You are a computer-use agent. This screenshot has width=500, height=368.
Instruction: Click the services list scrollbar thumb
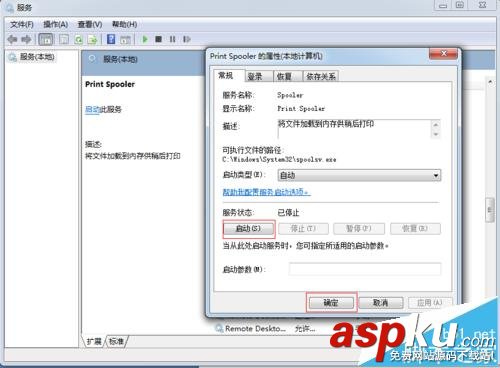coord(490,210)
